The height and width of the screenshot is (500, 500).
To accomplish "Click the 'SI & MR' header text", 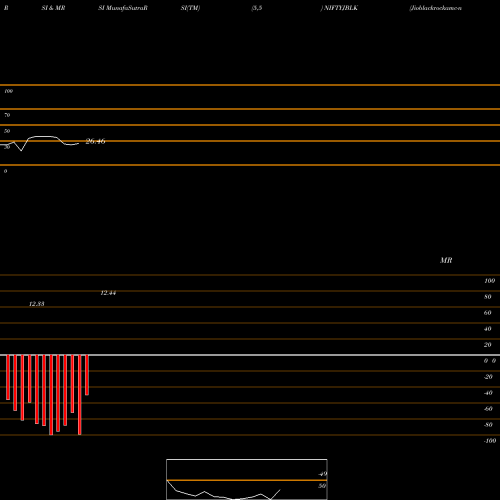I will (53, 8).
